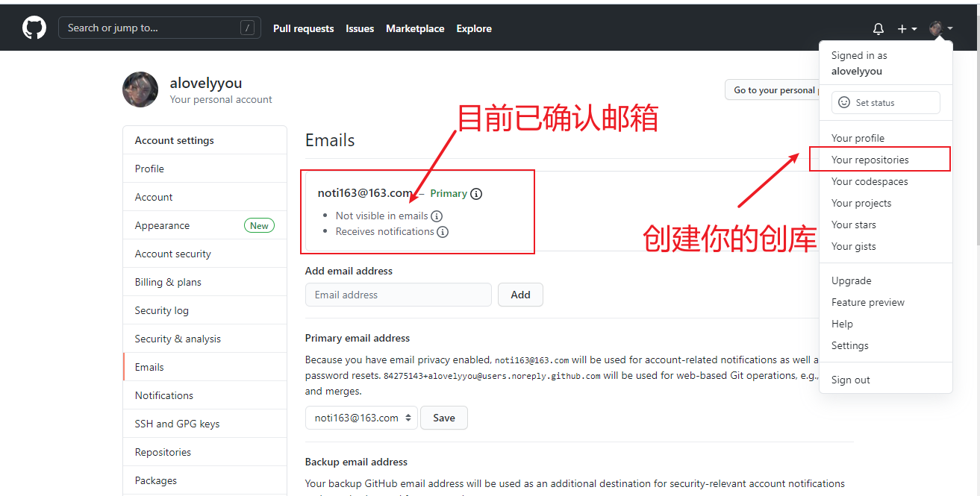
Task: Open Explore in top navigation
Action: point(474,28)
